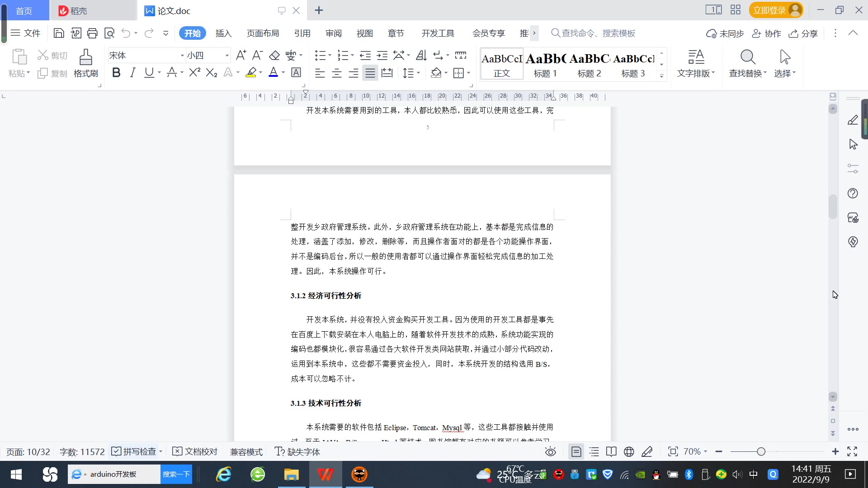Click the 立即登录 login button

pos(775,10)
